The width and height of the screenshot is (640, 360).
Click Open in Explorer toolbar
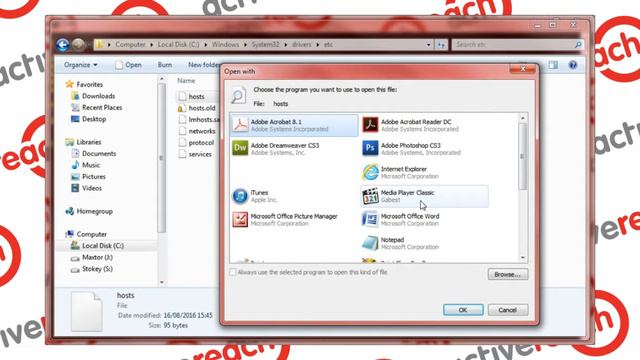[128, 65]
